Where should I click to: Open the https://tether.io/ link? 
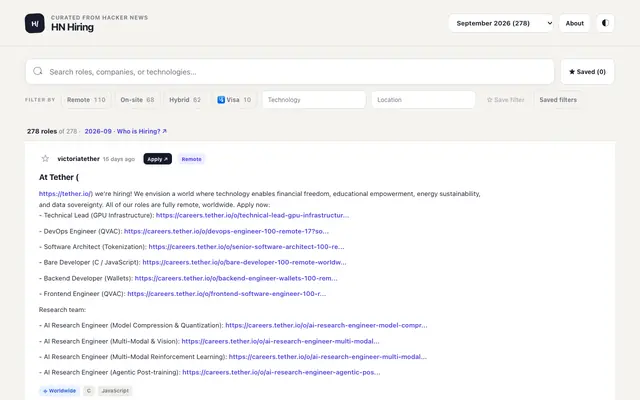[x=66, y=194]
